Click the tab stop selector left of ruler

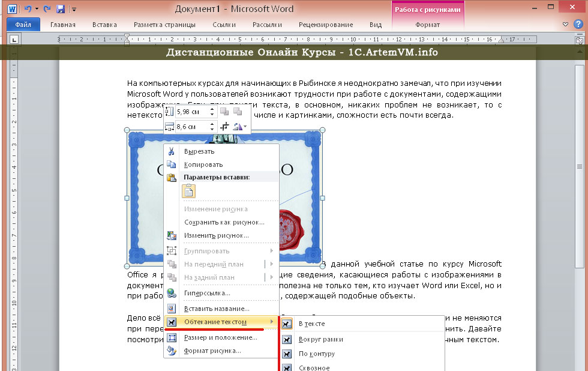tap(14, 40)
